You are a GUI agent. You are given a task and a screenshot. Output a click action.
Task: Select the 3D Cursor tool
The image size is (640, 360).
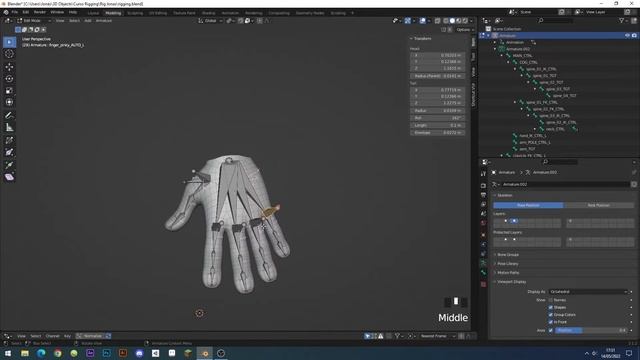[9, 54]
